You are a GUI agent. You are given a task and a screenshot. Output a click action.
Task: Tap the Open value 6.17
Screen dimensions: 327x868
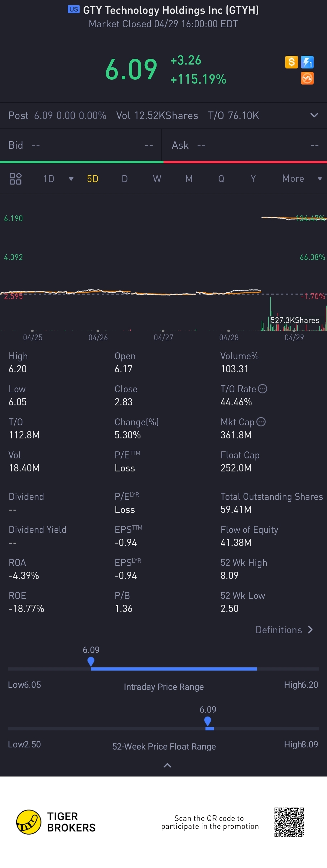click(124, 369)
